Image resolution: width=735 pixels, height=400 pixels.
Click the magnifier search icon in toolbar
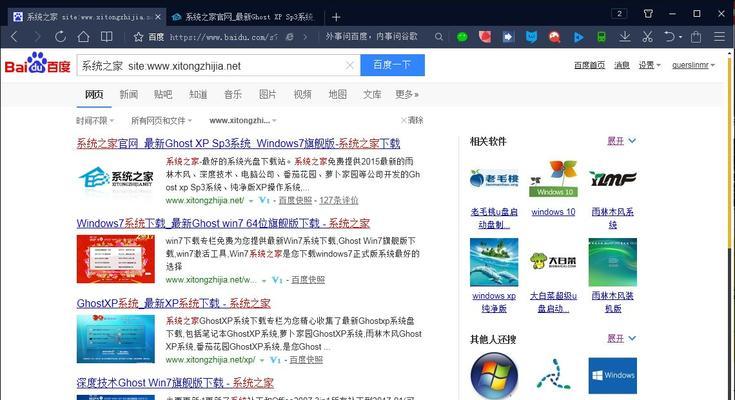click(439, 37)
